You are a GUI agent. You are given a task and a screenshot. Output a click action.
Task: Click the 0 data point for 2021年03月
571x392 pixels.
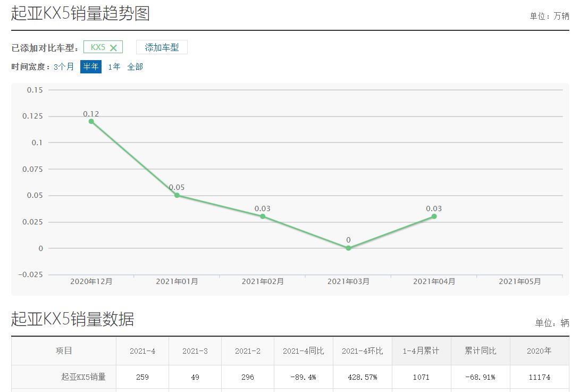click(348, 248)
